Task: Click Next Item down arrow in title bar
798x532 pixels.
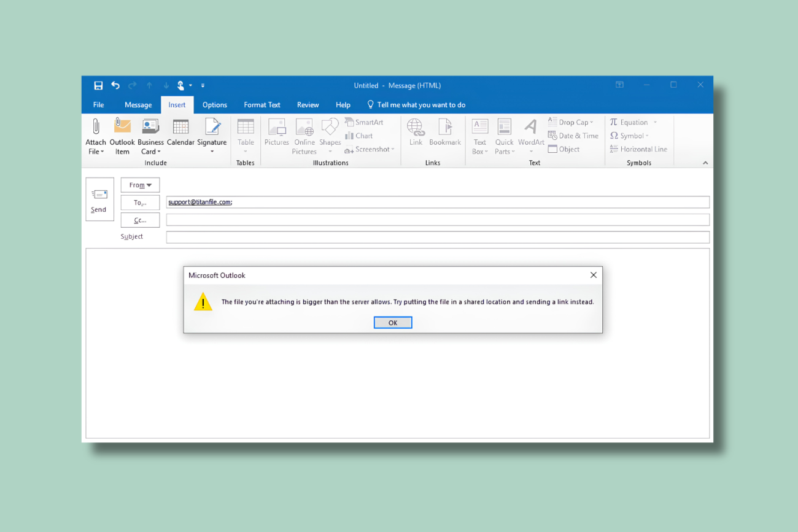Action: coord(166,85)
